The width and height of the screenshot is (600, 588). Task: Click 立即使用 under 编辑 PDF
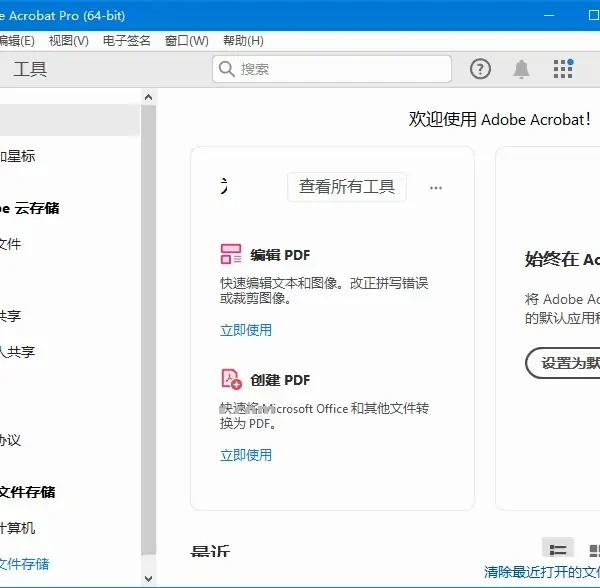pos(246,330)
